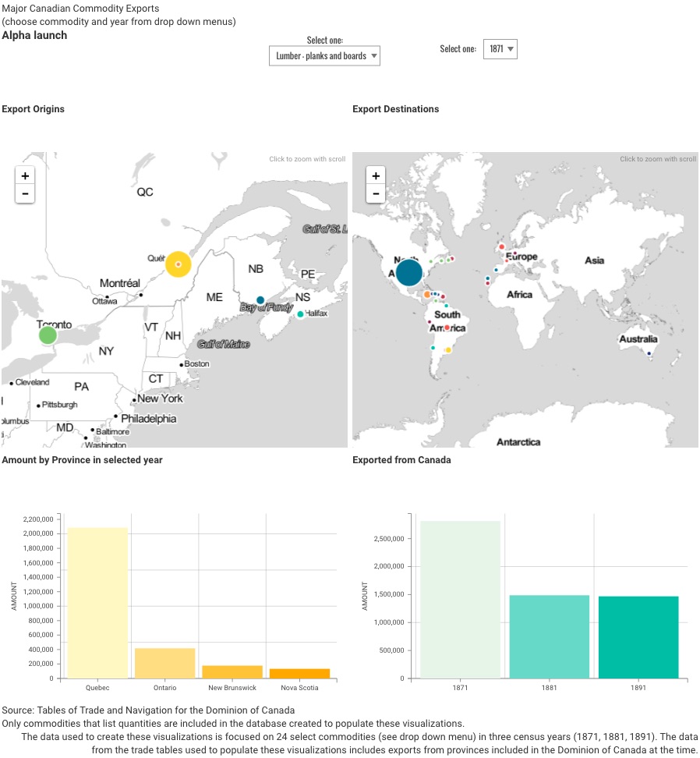Click the large blue North America destination circle
This screenshot has width=700, height=758.
(x=408, y=273)
